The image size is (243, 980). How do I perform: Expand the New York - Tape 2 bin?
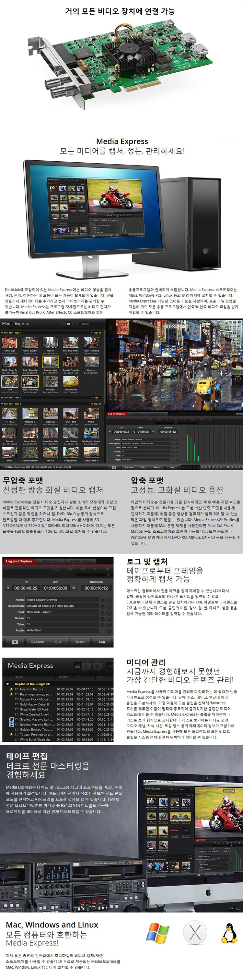click(2, 398)
